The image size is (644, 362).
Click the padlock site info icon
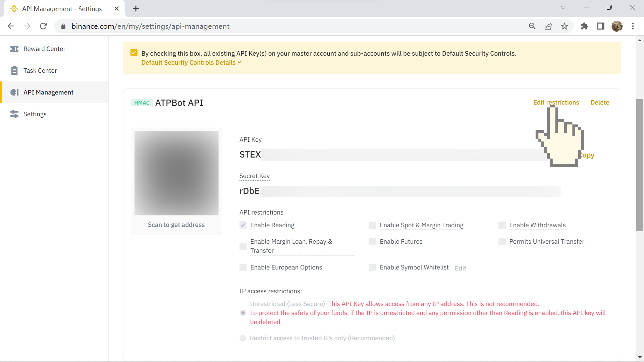[x=63, y=26]
